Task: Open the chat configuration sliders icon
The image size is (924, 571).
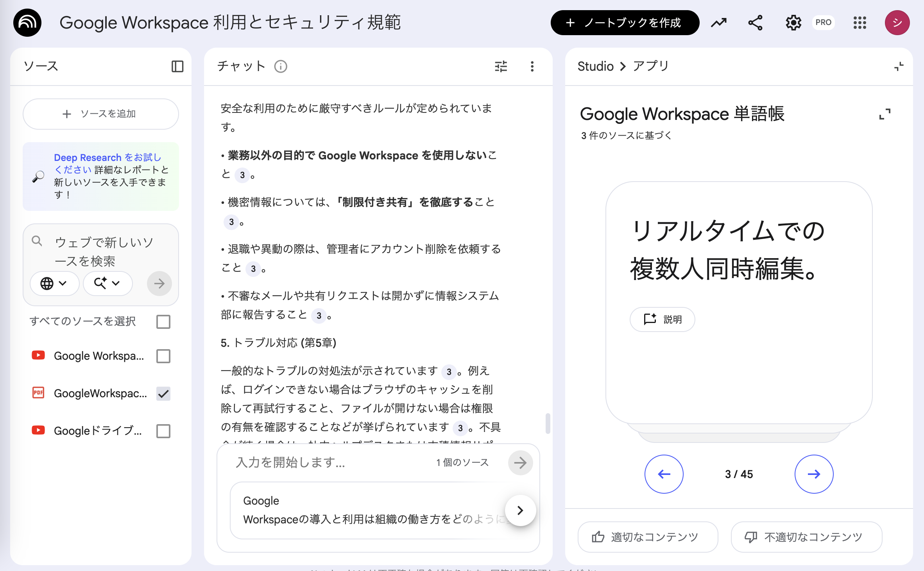Action: click(x=500, y=66)
